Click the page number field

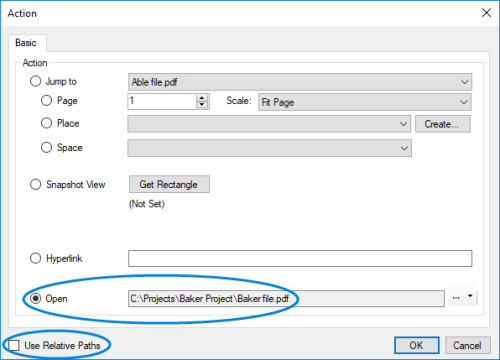(x=162, y=101)
